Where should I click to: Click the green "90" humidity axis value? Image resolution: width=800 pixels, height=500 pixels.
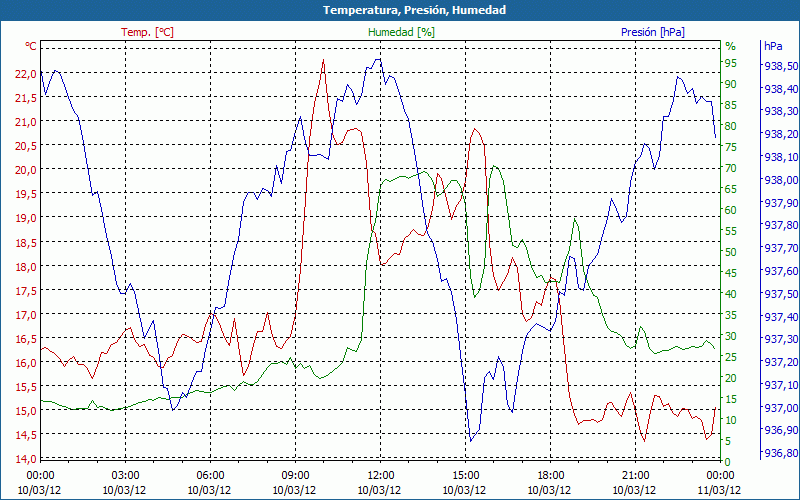click(x=731, y=84)
